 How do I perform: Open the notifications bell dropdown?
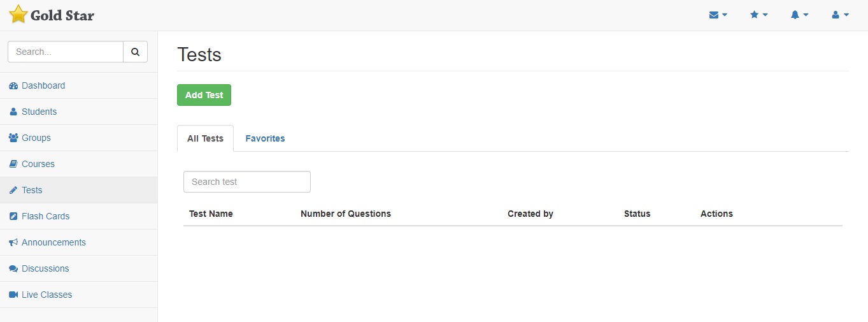click(799, 15)
